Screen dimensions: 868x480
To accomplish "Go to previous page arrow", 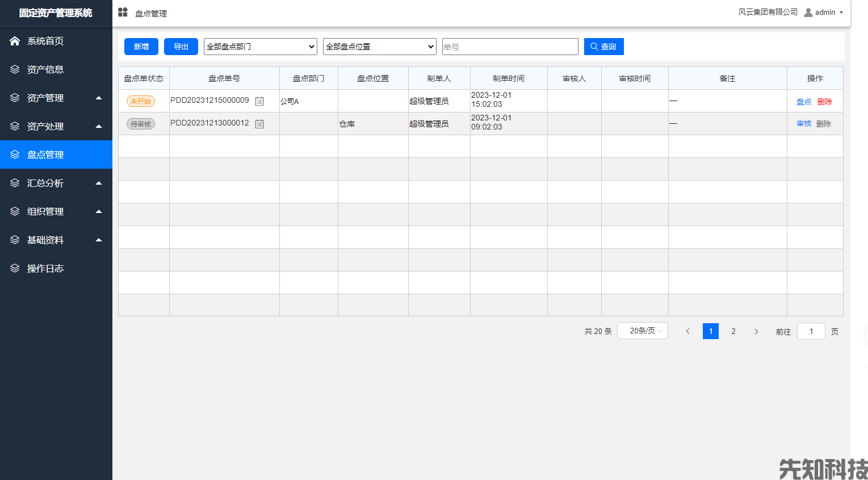I will 687,331.
